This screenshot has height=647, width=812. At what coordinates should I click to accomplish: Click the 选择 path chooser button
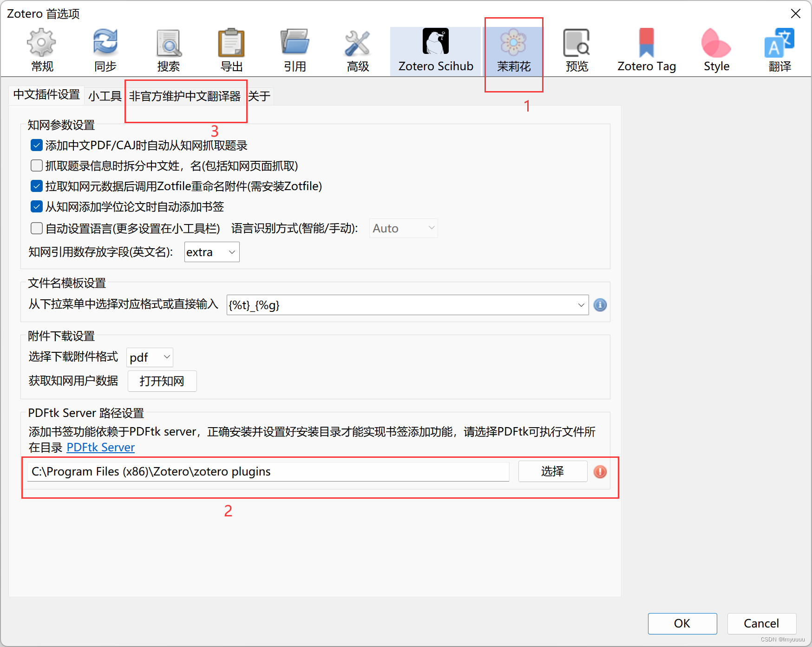point(553,471)
